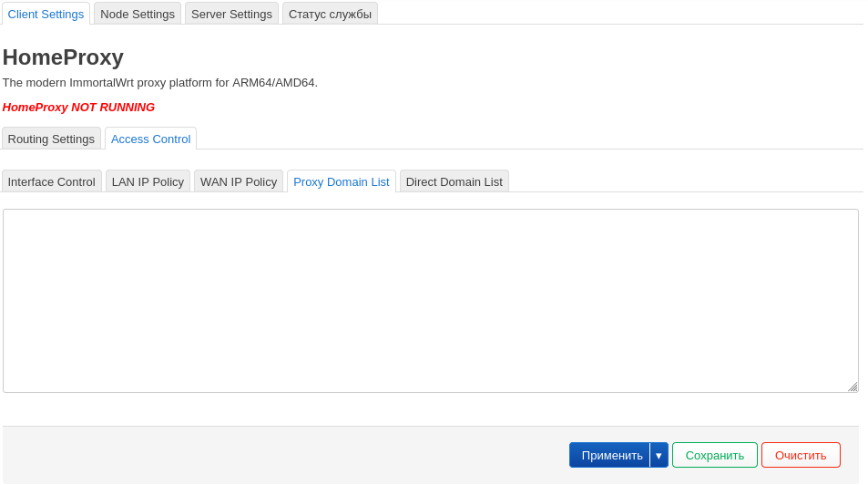Switch to the LAN IP Policy tab

(148, 181)
